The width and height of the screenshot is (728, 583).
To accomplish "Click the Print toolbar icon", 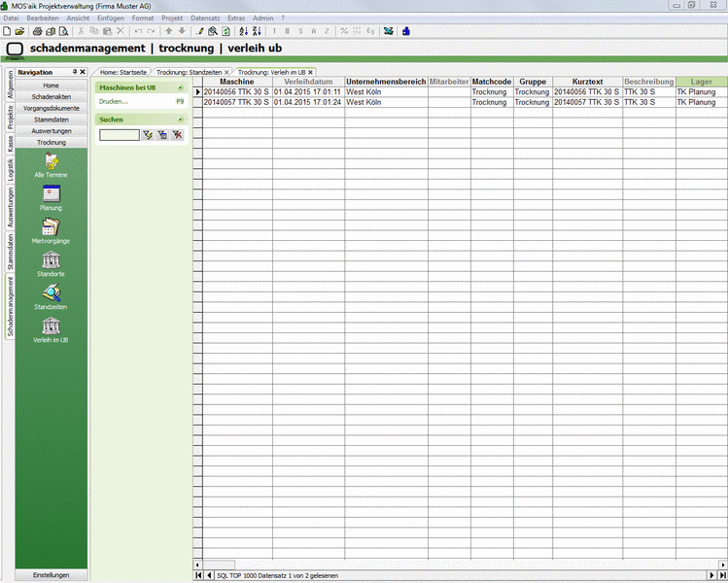I will click(38, 31).
